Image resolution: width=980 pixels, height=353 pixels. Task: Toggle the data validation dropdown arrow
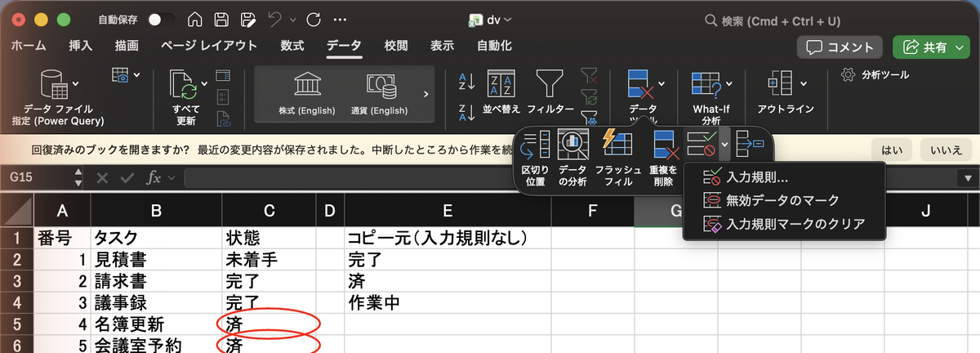(724, 145)
